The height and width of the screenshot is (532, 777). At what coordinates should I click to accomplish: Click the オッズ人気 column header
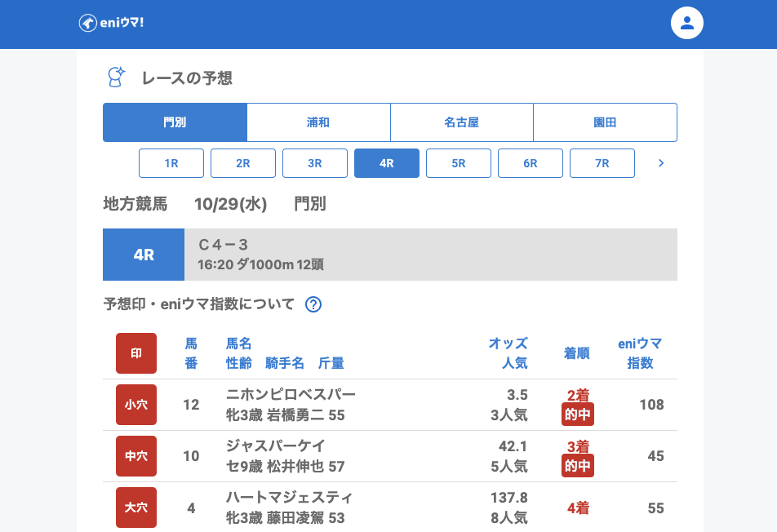tap(508, 352)
